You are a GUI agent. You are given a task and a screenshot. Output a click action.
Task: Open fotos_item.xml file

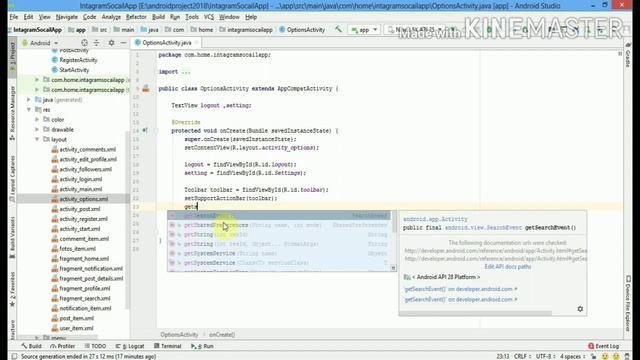pyautogui.click(x=78, y=249)
